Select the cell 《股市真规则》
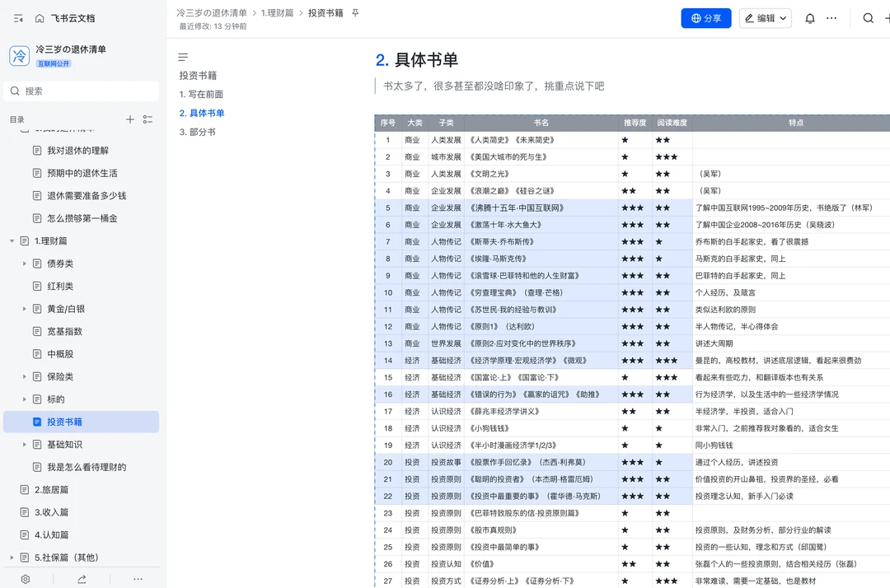 (x=541, y=530)
